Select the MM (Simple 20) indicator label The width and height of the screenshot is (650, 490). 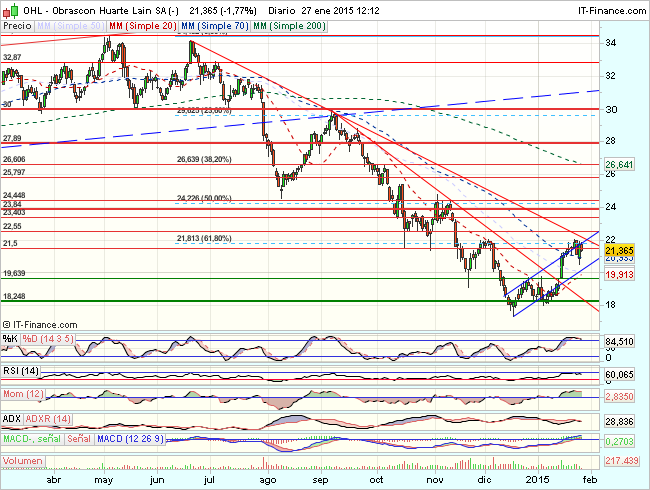click(142, 23)
